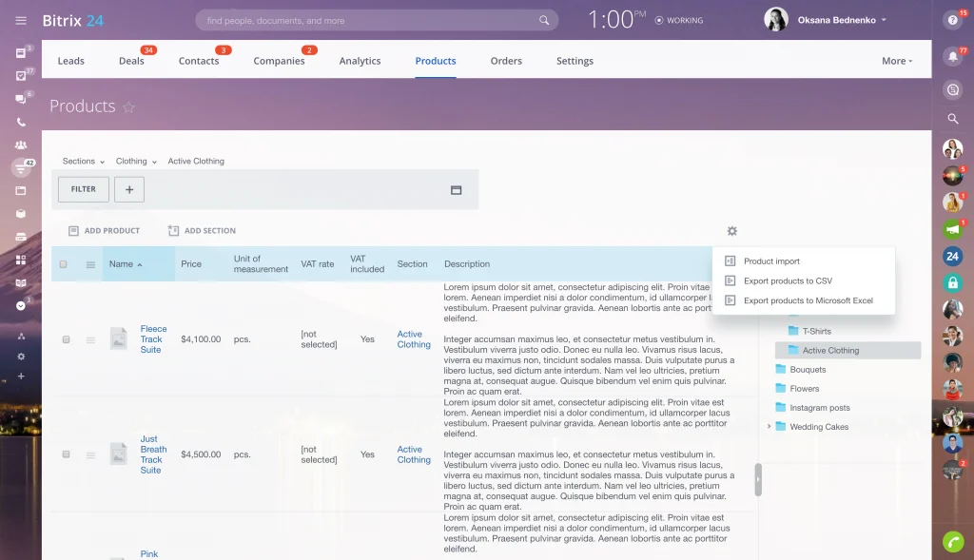Select Export products to CSV
Screen dimensions: 974x560
pyautogui.click(x=788, y=280)
